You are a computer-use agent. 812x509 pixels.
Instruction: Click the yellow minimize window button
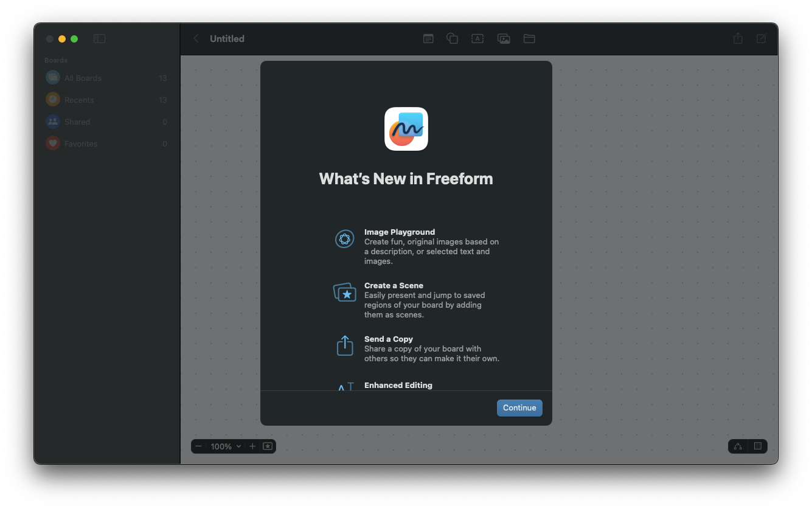pos(62,39)
